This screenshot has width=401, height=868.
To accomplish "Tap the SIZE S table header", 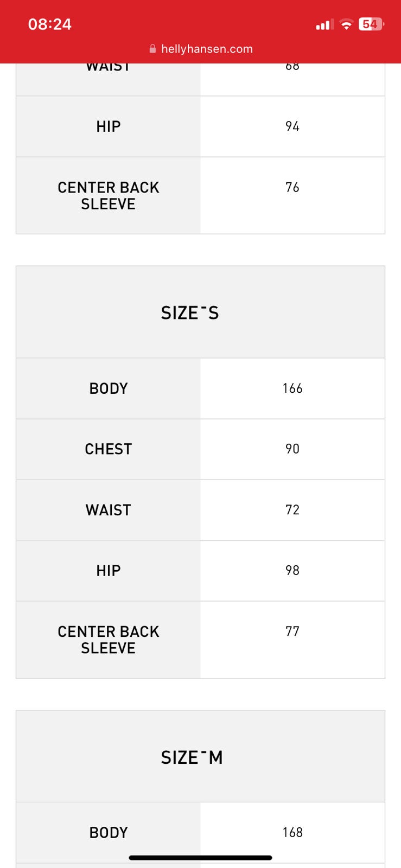I will click(190, 313).
